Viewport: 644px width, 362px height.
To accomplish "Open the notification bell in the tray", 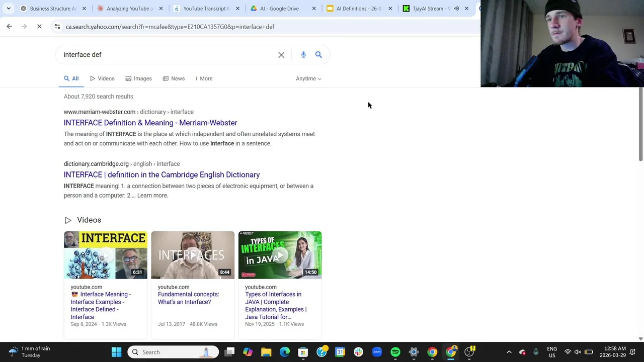I will point(633,352).
